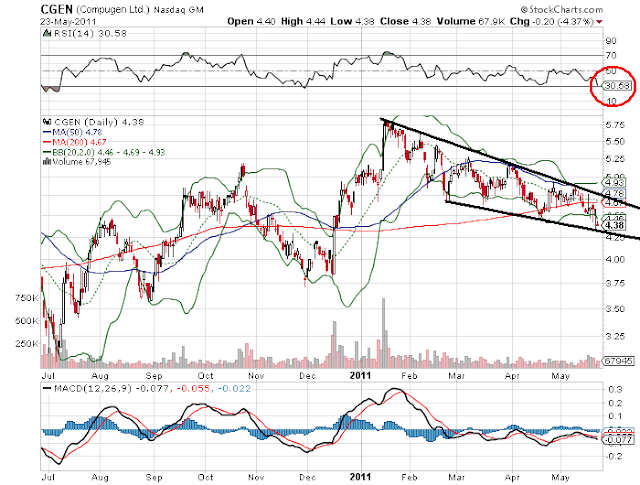Click the 70 level on RSI axis
Image resolution: width=640 pixels, height=485 pixels.
pos(611,55)
